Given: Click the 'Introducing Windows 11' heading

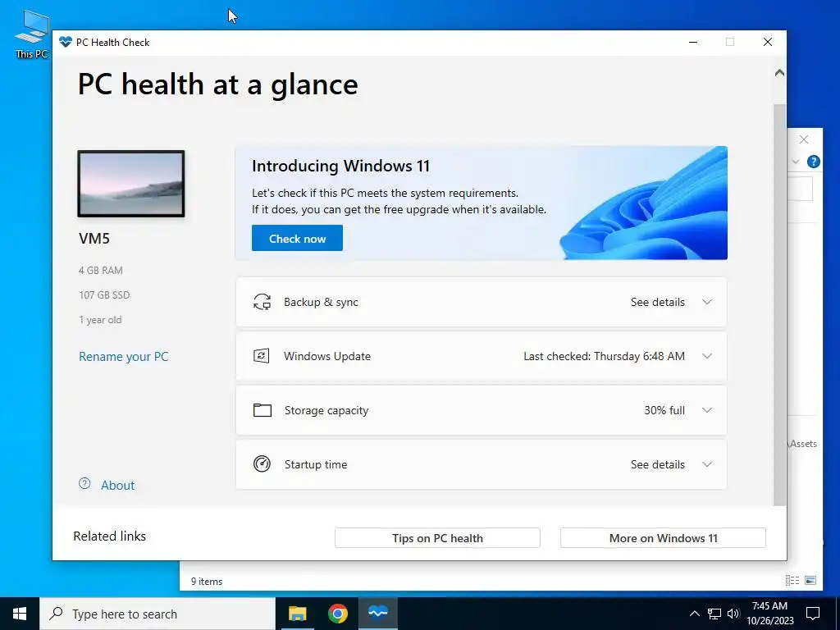Looking at the screenshot, I should (x=340, y=166).
